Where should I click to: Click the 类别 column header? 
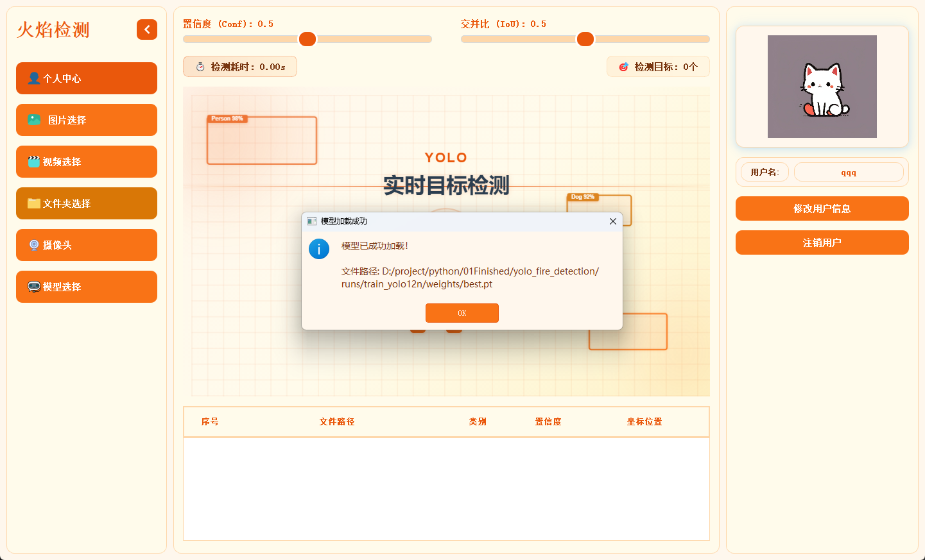coord(478,421)
